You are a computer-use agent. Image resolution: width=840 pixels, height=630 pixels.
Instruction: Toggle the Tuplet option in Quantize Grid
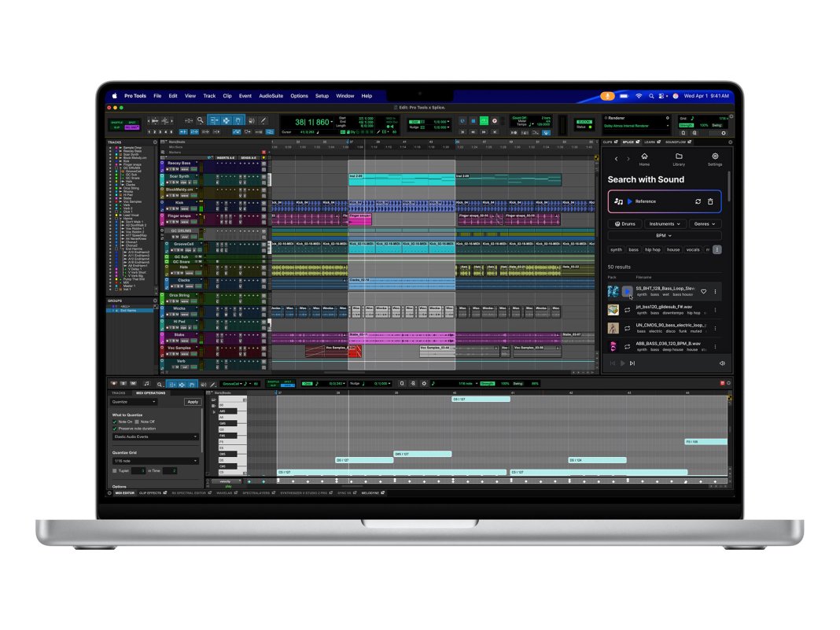click(x=115, y=471)
